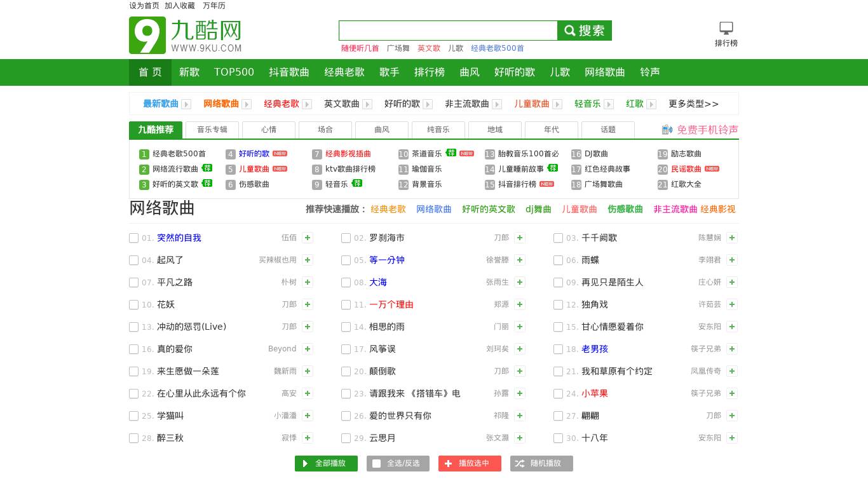Click the shuffle icon on 随机播放 button

click(x=519, y=463)
